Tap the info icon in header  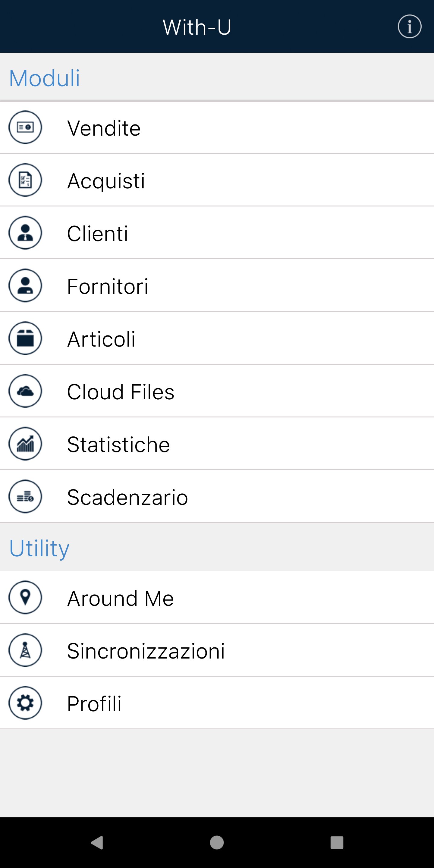click(x=409, y=27)
